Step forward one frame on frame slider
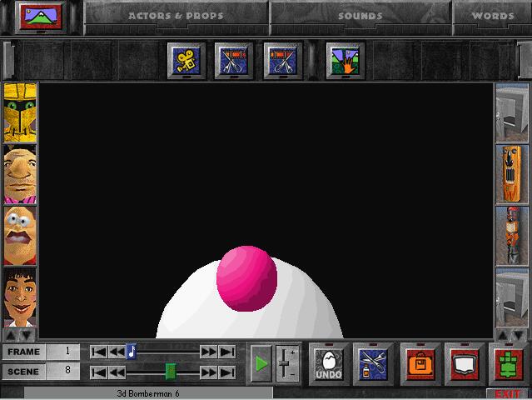 tap(208, 352)
